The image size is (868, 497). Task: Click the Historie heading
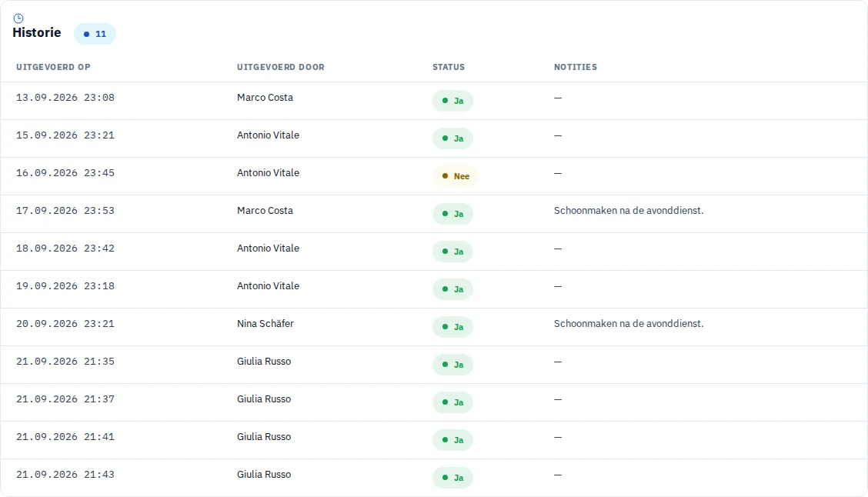click(36, 32)
